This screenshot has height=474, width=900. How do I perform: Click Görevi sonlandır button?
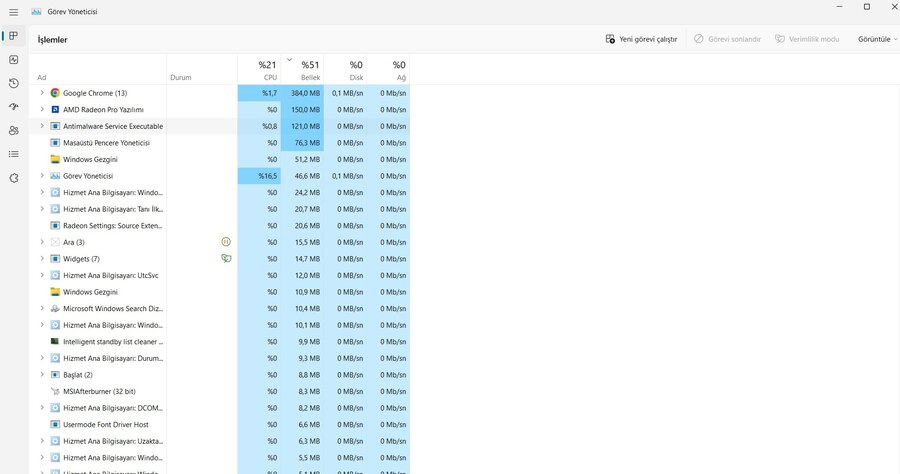pyautogui.click(x=727, y=39)
